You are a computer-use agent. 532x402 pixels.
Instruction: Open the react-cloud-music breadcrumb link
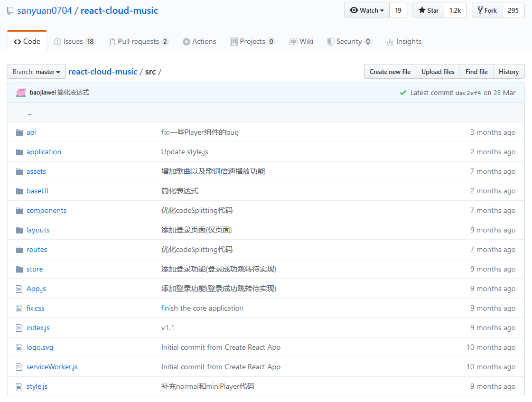coord(102,71)
